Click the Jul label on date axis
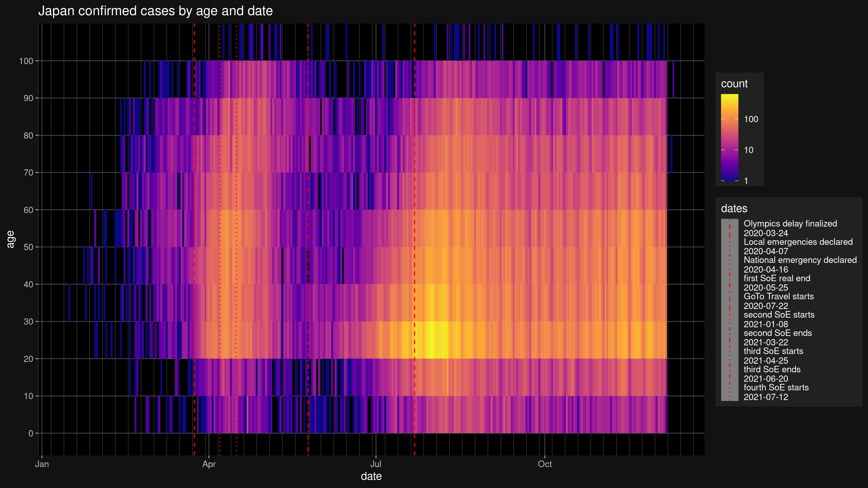 tap(376, 464)
